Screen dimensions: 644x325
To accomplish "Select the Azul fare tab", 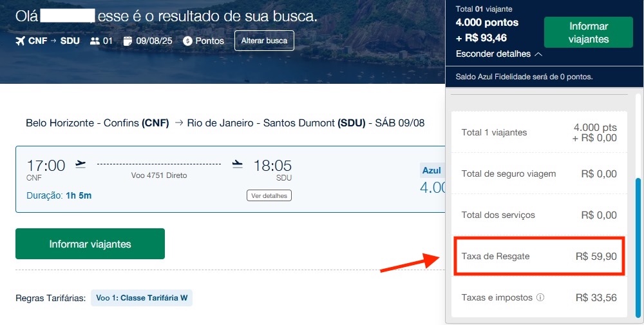I will click(431, 170).
